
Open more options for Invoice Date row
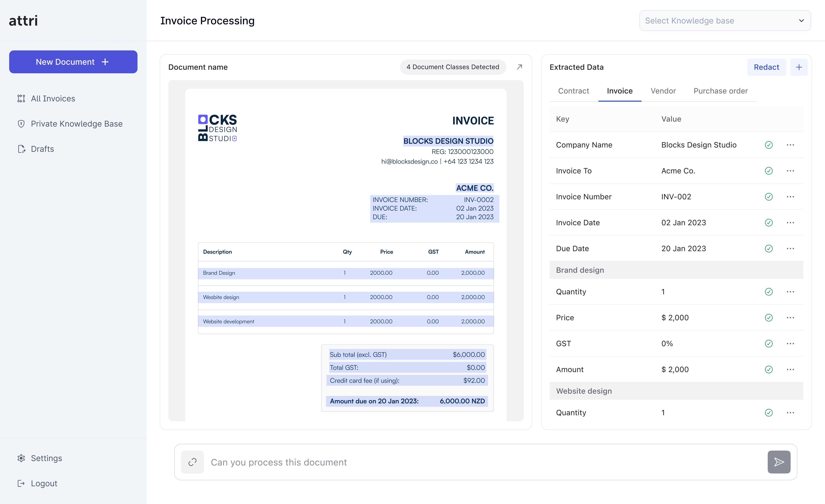tap(790, 223)
